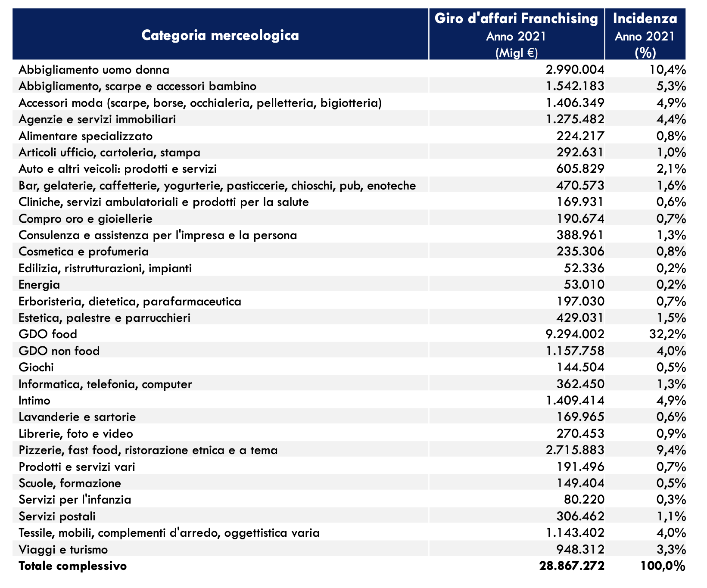The height and width of the screenshot is (588, 707).
Task: Select the 'Compro oro e gioiellerie' cell
Action: (x=85, y=219)
